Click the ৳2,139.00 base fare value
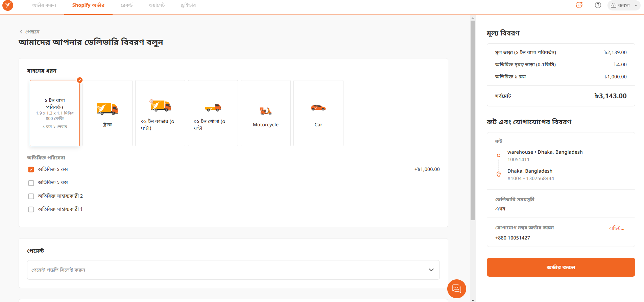The image size is (644, 302). click(616, 52)
